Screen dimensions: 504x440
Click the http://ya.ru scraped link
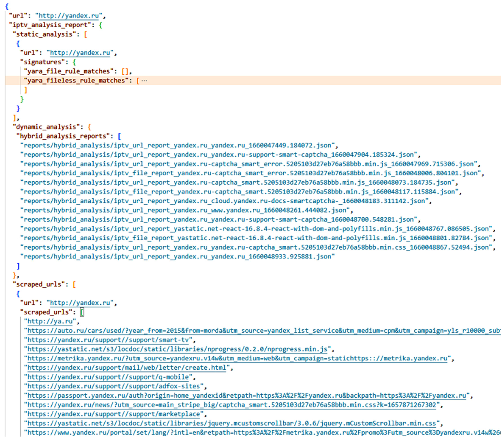tap(50, 321)
